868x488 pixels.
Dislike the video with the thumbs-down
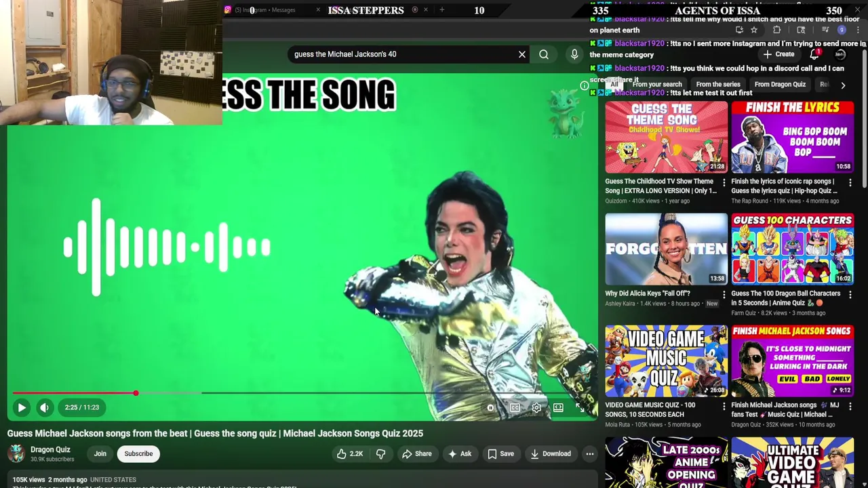tap(380, 453)
